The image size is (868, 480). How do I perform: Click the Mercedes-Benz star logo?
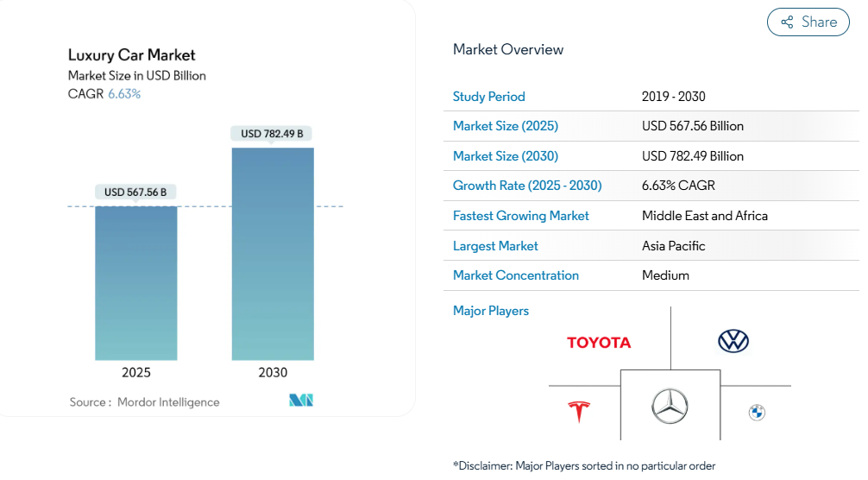(x=670, y=406)
